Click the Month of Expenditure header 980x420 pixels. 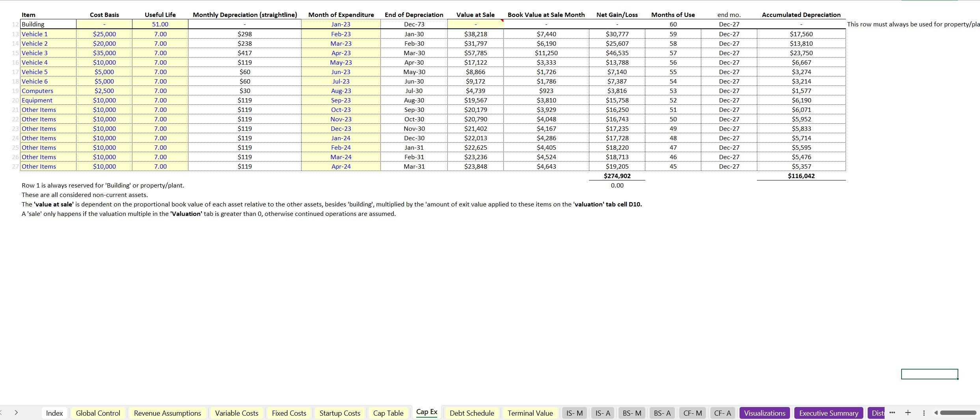coord(341,15)
